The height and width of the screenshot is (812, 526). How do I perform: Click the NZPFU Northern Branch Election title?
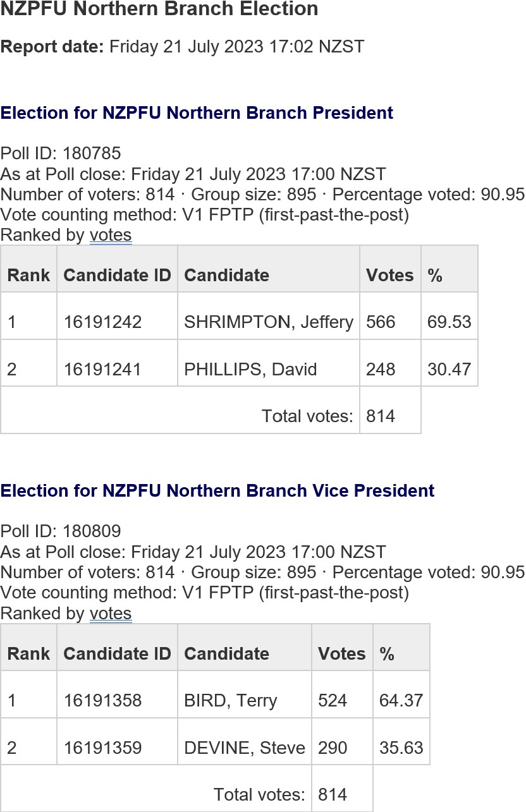(x=159, y=9)
